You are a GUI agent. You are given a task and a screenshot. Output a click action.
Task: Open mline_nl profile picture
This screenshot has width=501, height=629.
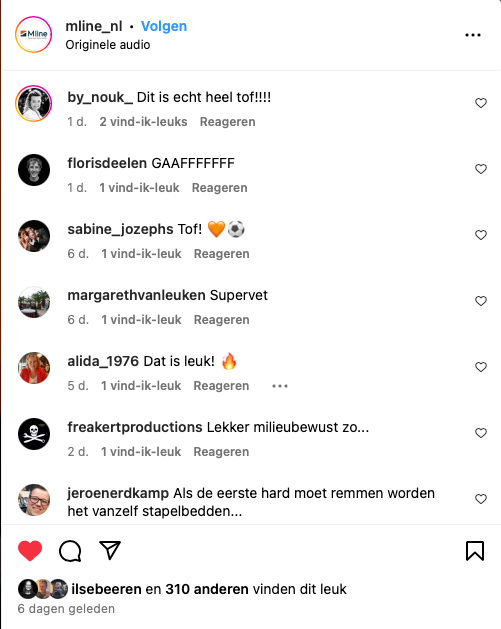click(x=34, y=34)
